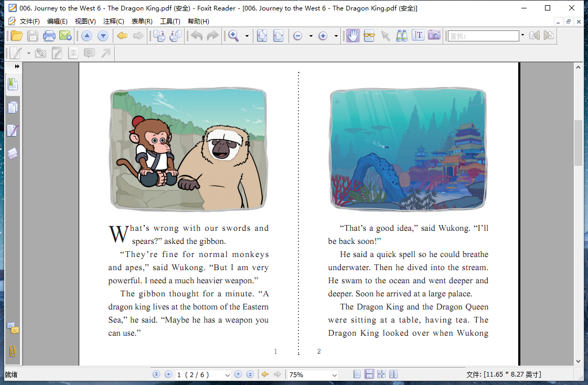Expand the search box options dropdown
Screen dimensions: 588x385
[522, 36]
